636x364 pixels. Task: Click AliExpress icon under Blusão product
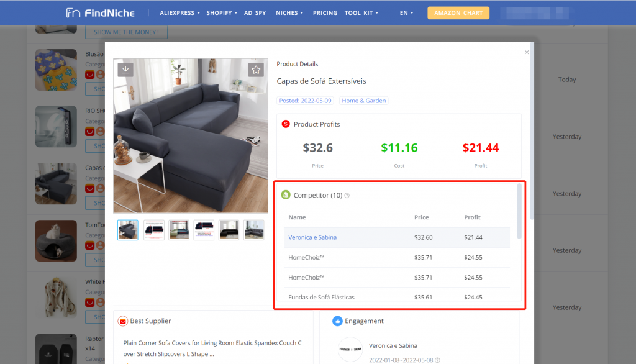click(x=89, y=75)
